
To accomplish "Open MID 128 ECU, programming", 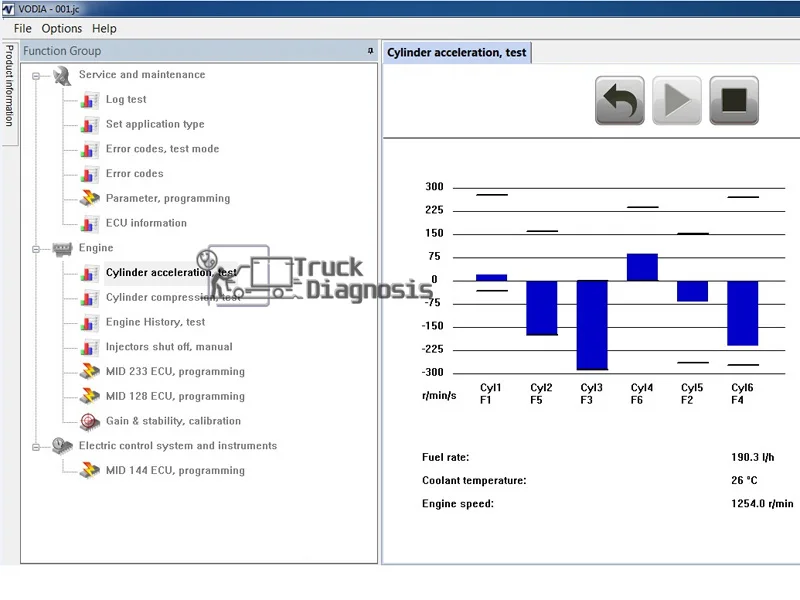I will (176, 396).
